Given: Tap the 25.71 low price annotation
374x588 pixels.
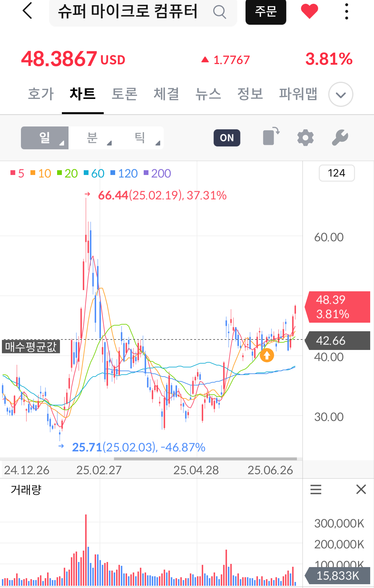Looking at the screenshot, I should pos(139,447).
